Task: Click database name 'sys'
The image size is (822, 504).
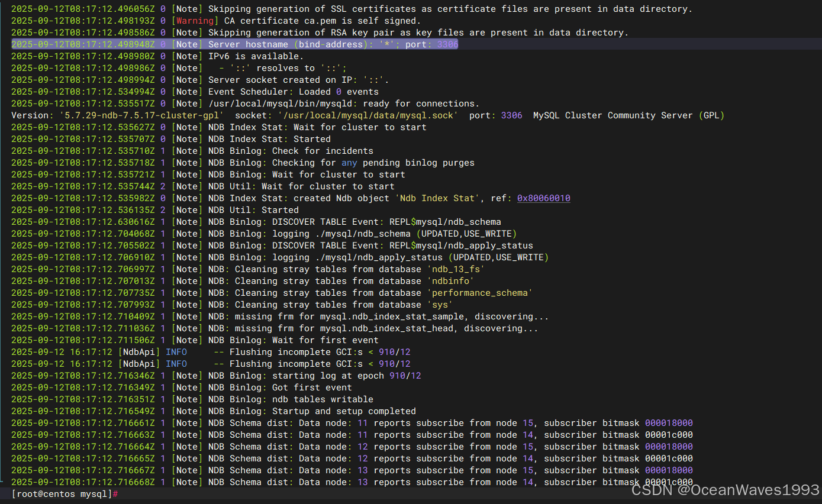Action: (440, 305)
